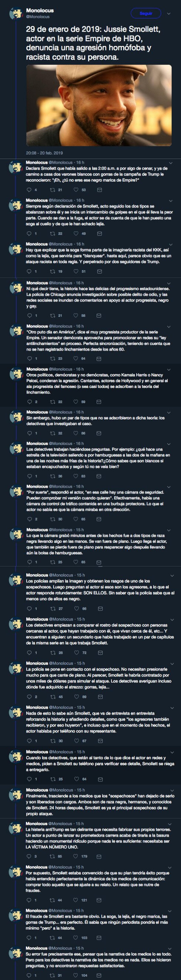The width and height of the screenshot is (181, 980).
Task: Click the Seguir follow button
Action: pos(146,13)
